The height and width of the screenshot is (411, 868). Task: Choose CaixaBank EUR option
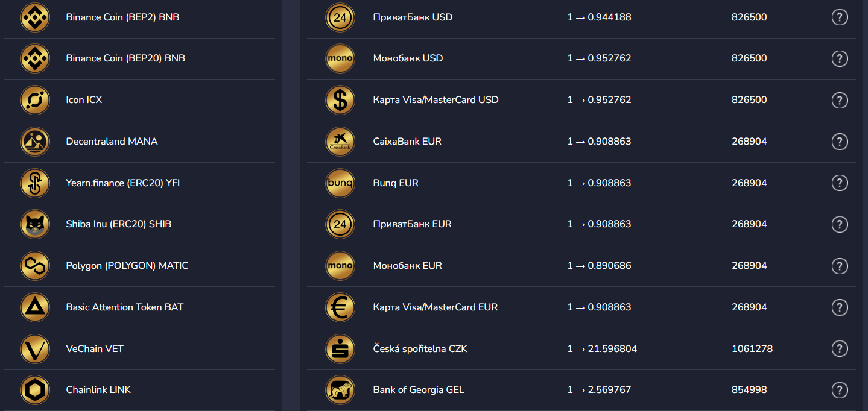(x=581, y=142)
